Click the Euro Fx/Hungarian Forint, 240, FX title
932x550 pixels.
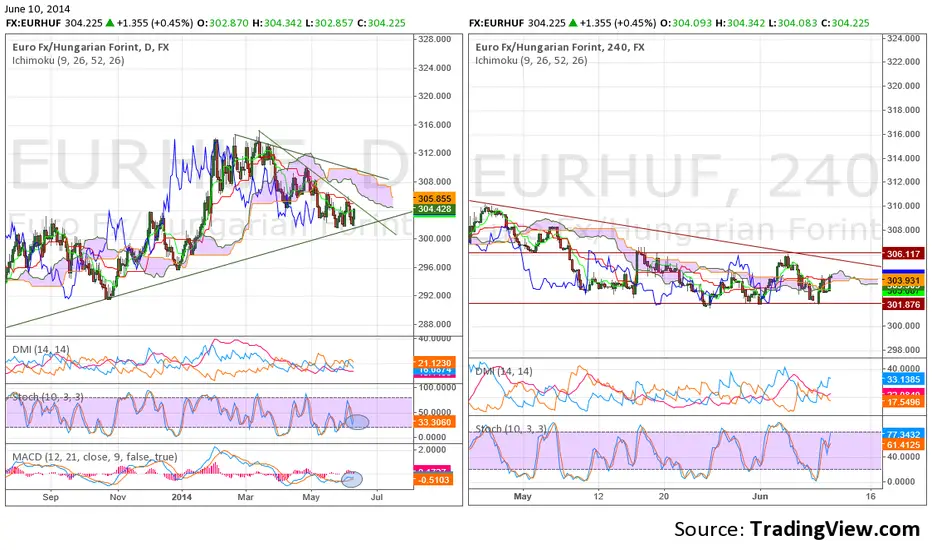[x=560, y=47]
